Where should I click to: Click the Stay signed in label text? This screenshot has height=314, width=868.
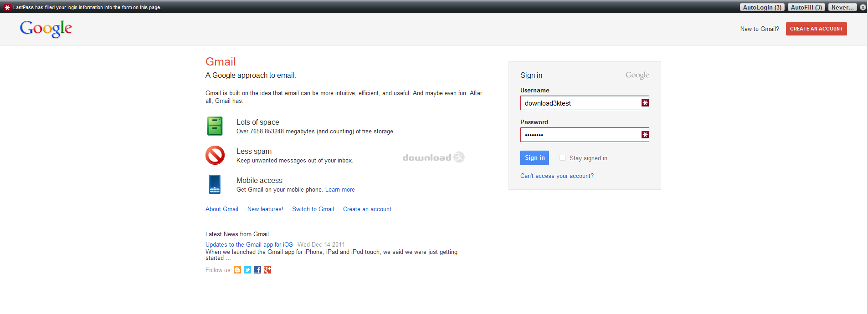[x=588, y=158]
